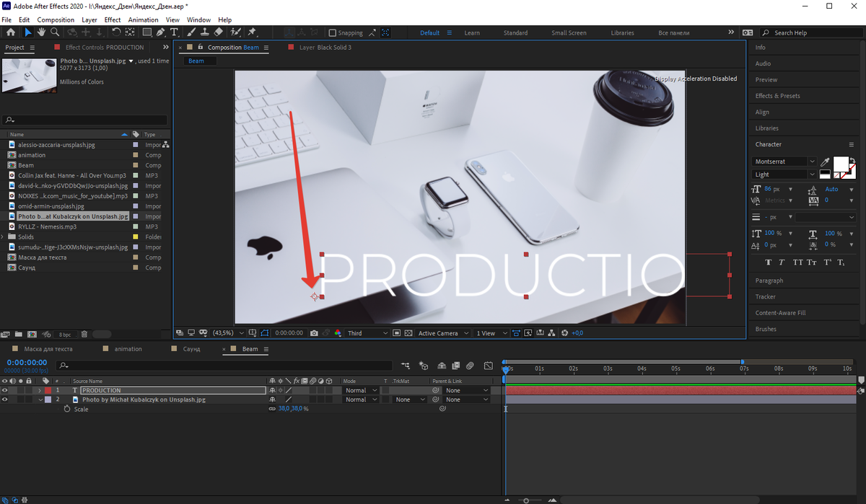Screen dimensions: 866x504
Task: Select the Rotation tool
Action: pos(116,32)
